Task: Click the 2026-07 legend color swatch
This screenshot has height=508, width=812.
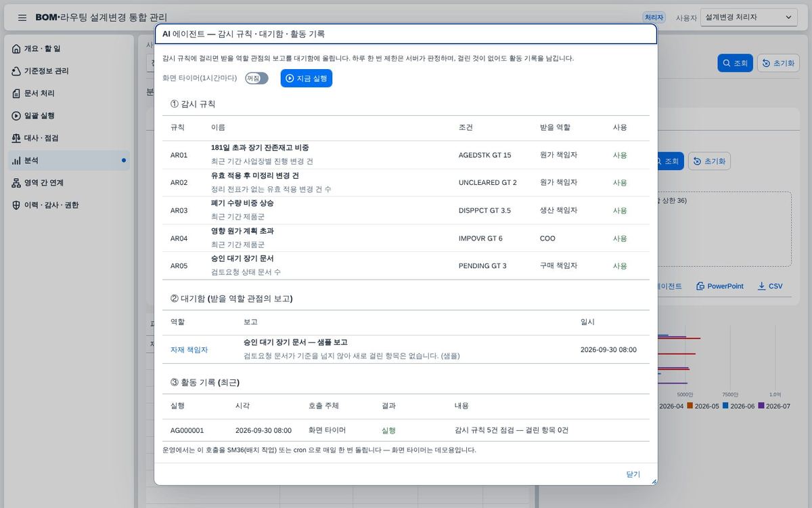Action: (x=761, y=406)
